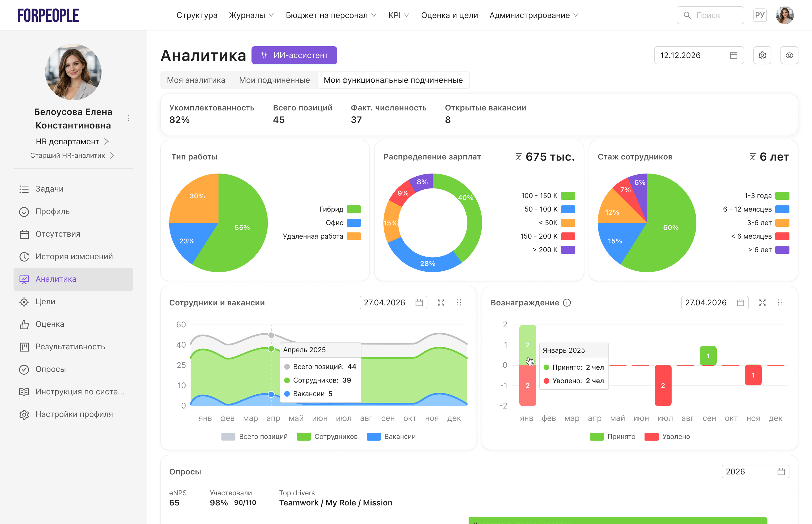Click Гибрид green legend swatch
The width and height of the screenshot is (812, 524).
pyautogui.click(x=353, y=209)
